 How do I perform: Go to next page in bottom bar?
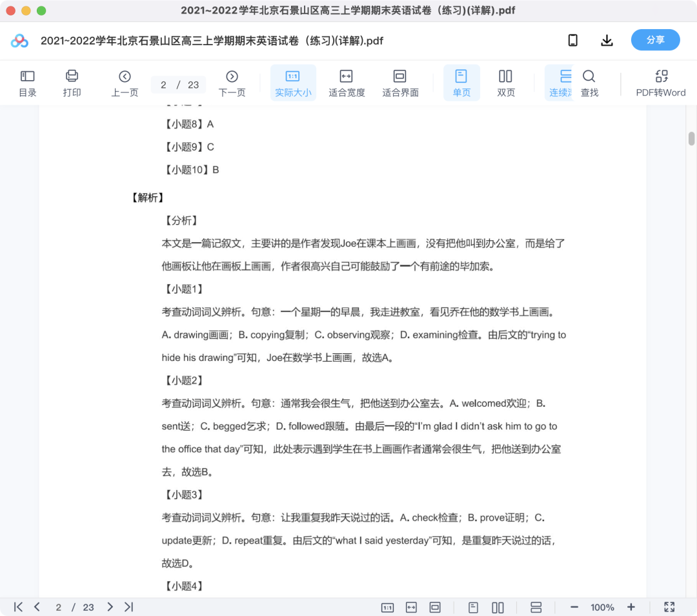pos(110,607)
